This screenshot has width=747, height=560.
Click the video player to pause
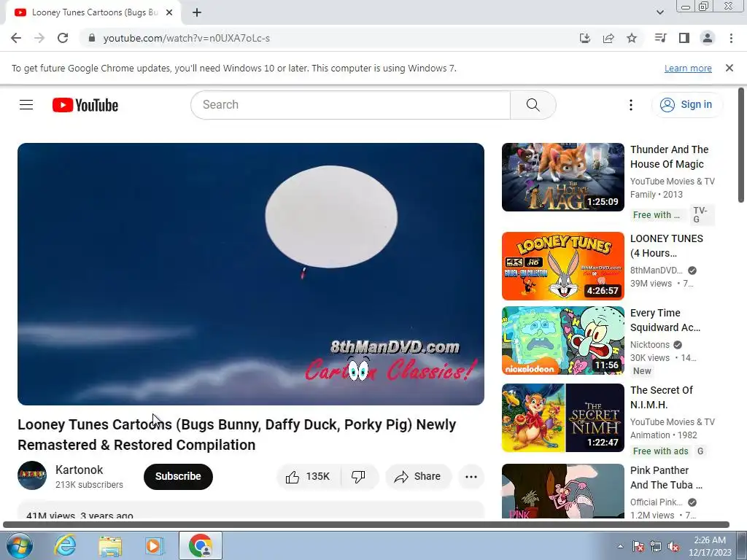(251, 274)
